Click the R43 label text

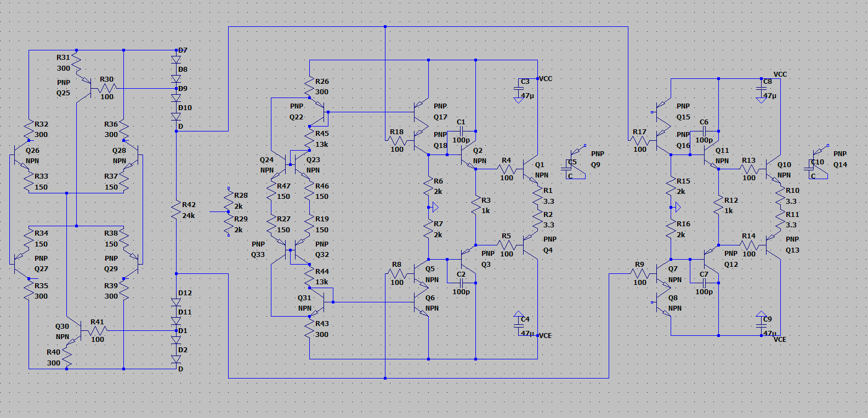[322, 323]
